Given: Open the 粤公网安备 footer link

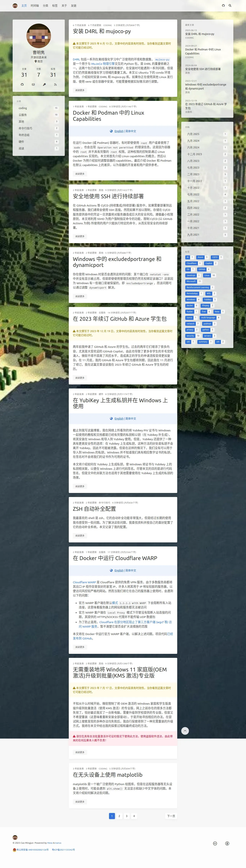Looking at the screenshot, I should [31, 850].
